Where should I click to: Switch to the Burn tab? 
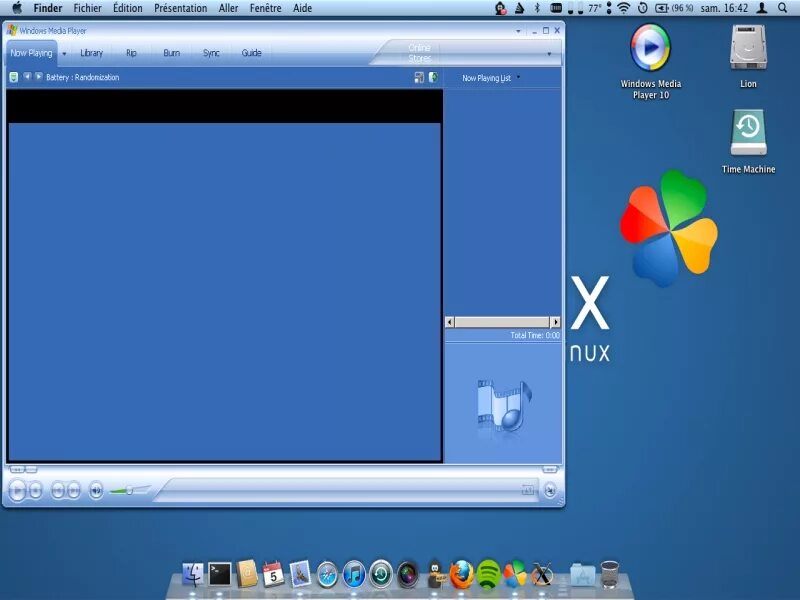pos(171,53)
